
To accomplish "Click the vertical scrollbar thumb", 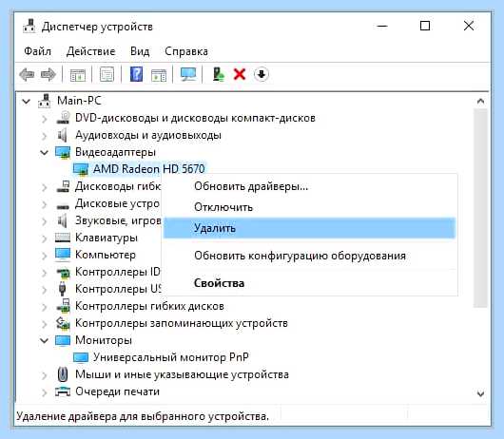I will pyautogui.click(x=480, y=208).
